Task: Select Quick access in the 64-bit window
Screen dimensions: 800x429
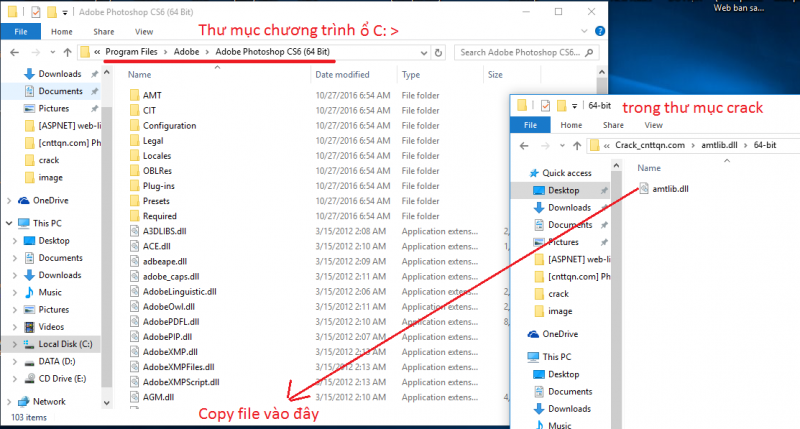Action: click(566, 173)
